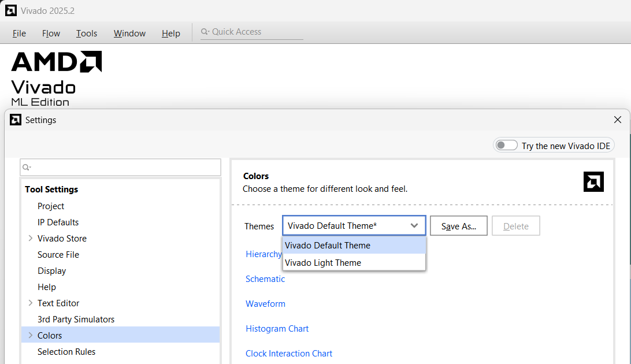Image resolution: width=631 pixels, height=364 pixels.
Task: Open the Waveform colors link
Action: coord(266,304)
